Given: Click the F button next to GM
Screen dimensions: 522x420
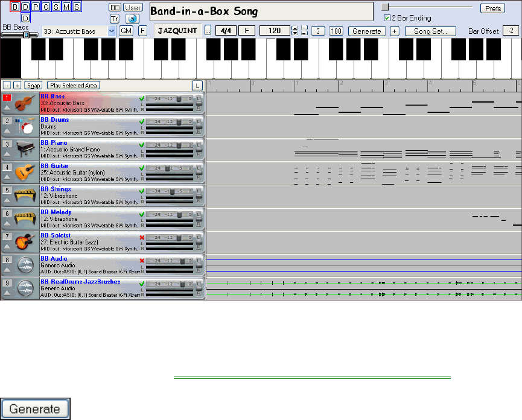Looking at the screenshot, I should 143,31.
